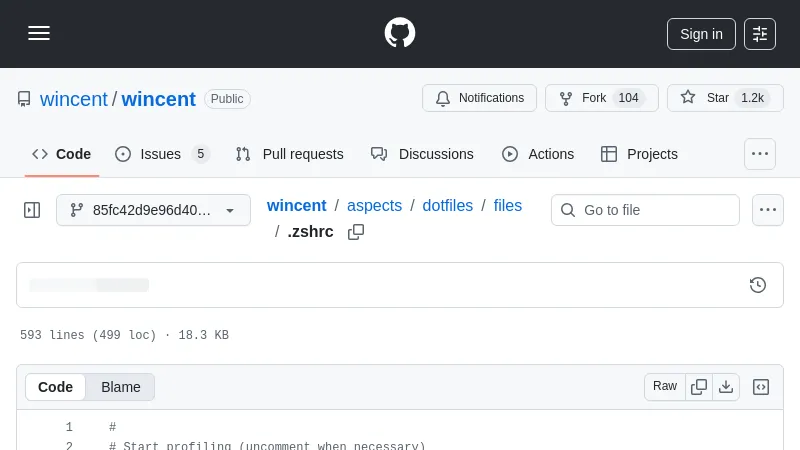Viewport: 800px width, 450px height.
Task: Expand the file tree side panel
Action: [32, 210]
